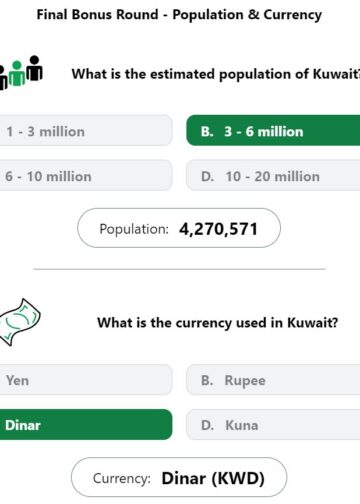Screen dimensions: 360x504
Task: Select answer D 'Kuna'
Action: pos(273,425)
